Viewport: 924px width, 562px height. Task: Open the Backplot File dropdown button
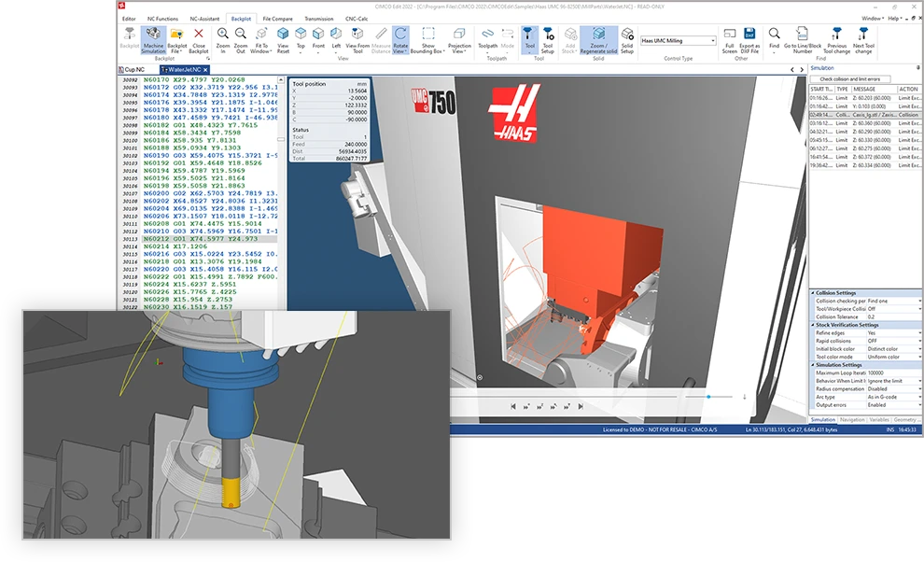click(x=176, y=39)
